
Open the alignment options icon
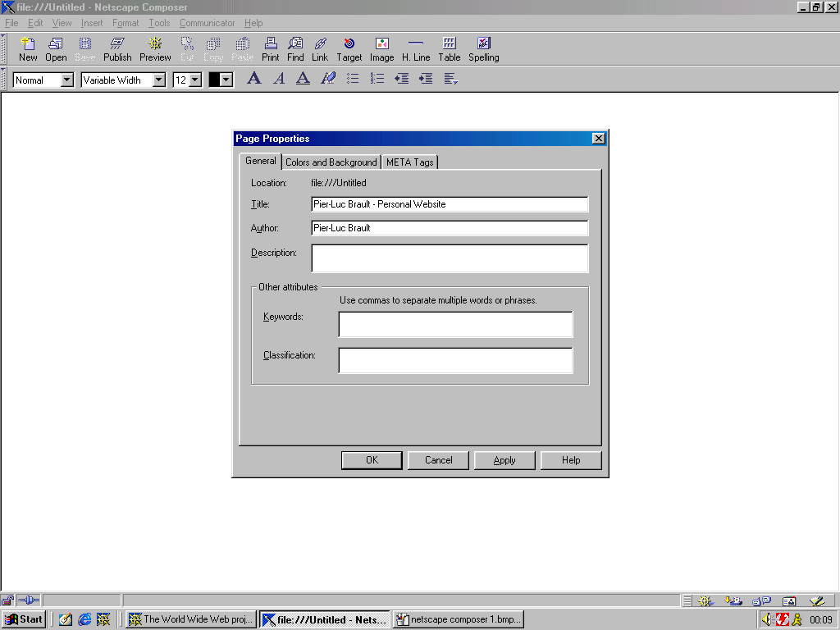tap(450, 79)
